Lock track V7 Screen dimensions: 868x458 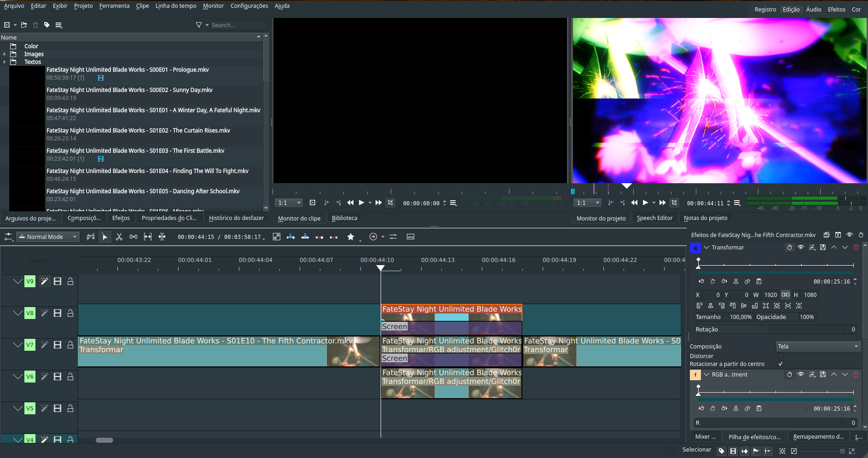[70, 345]
